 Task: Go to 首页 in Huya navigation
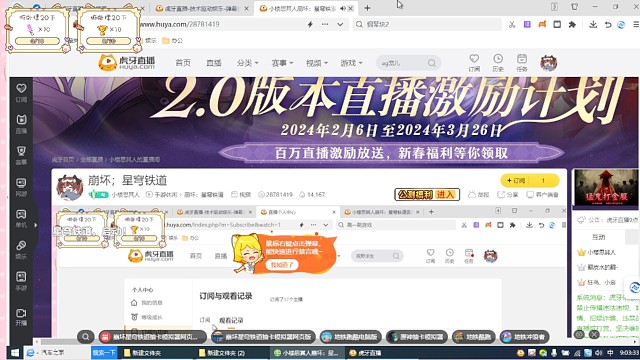(183, 63)
